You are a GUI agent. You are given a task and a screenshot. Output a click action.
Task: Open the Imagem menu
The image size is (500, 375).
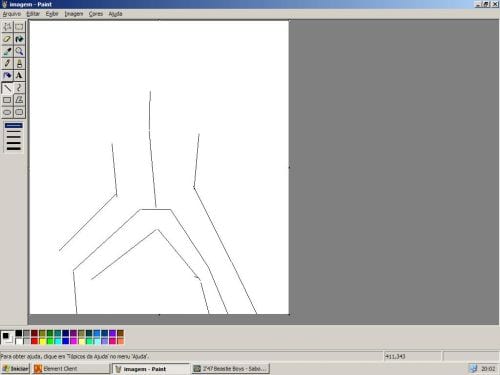(74, 14)
